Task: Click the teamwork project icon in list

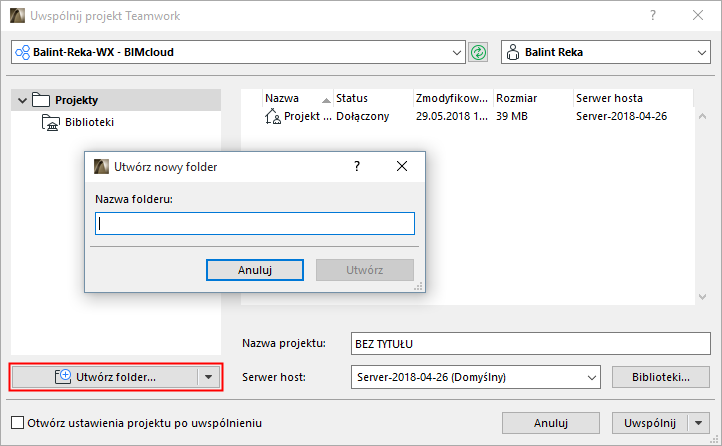Action: pos(273,116)
